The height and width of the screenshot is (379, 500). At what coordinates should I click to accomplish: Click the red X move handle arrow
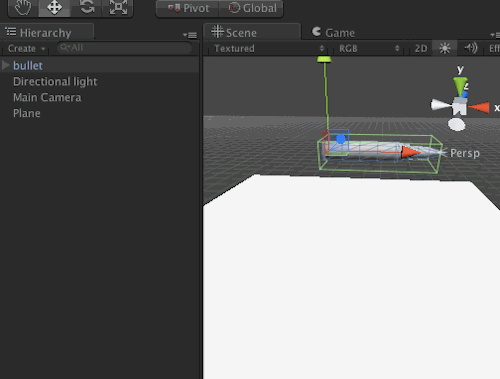pos(410,152)
